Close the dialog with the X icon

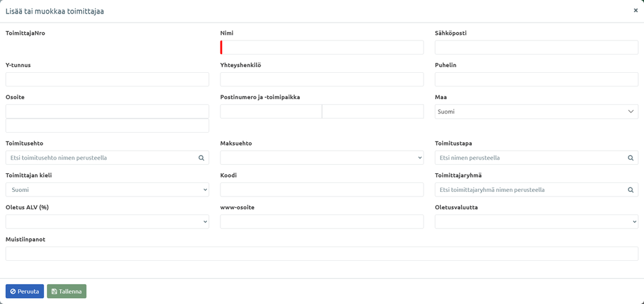click(x=636, y=11)
